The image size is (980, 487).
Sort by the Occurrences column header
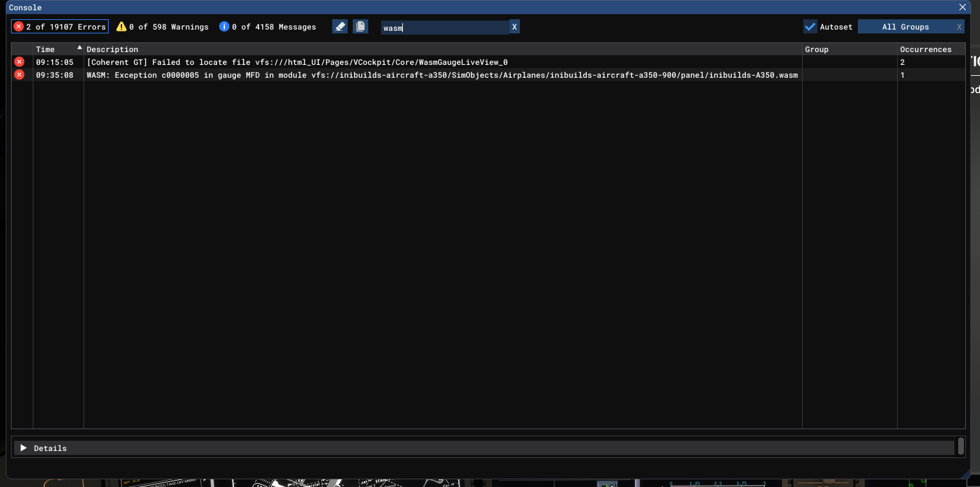[x=925, y=49]
